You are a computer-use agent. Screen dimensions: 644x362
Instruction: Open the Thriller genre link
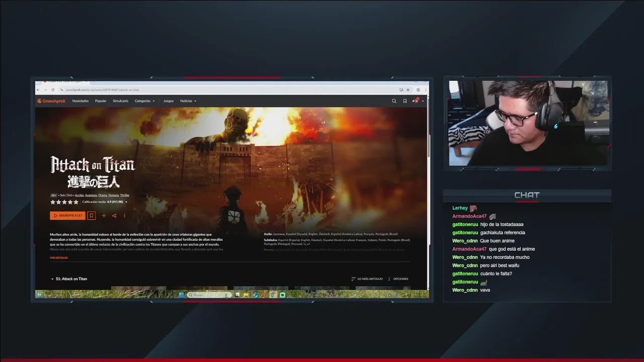(x=125, y=195)
